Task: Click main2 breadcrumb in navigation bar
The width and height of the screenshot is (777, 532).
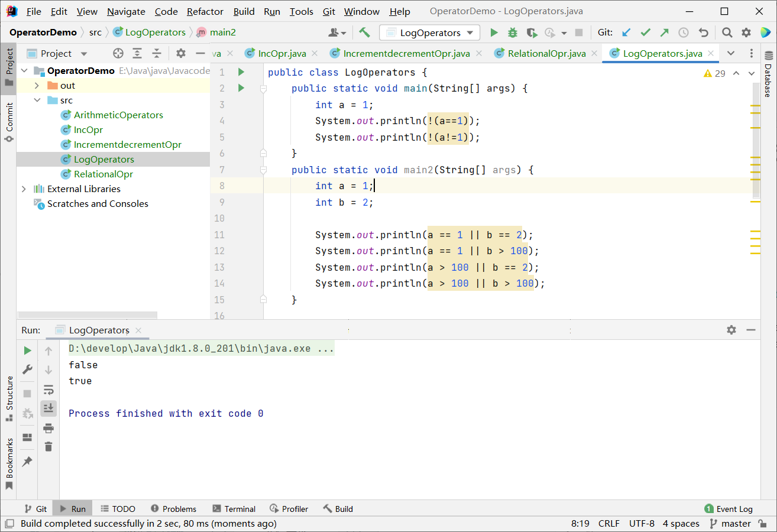Action: tap(216, 33)
